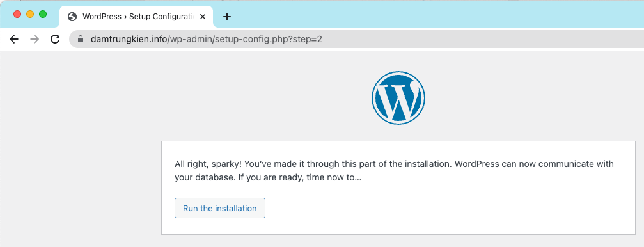Click the globe favicon in the tab
The width and height of the screenshot is (644, 247).
(73, 17)
